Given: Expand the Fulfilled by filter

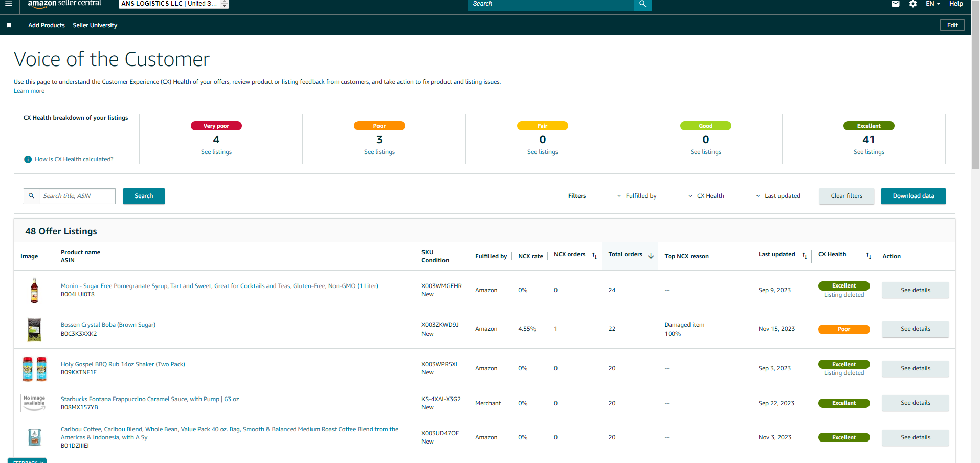Looking at the screenshot, I should tap(637, 196).
